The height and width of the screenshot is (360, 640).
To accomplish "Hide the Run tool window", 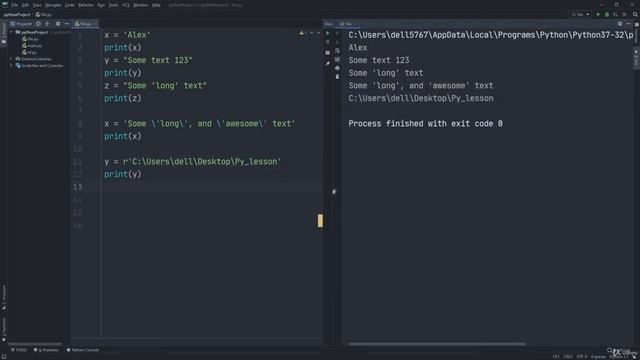I will coord(629,24).
